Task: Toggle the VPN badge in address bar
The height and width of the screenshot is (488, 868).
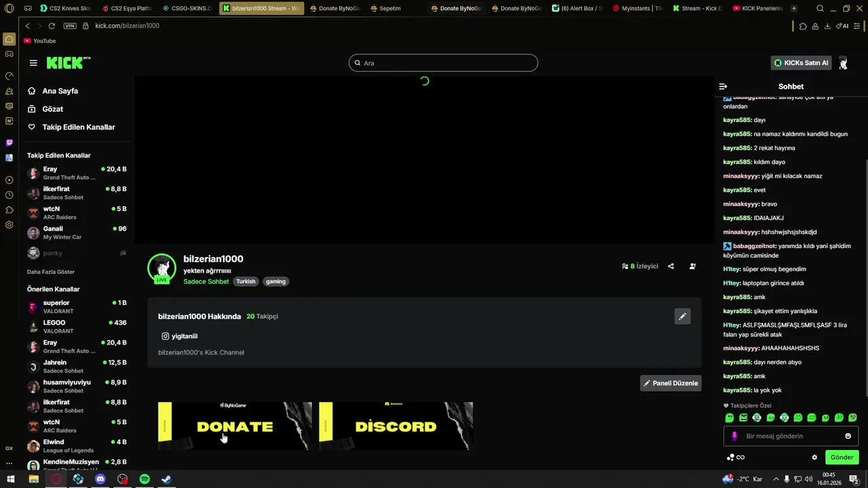Action: point(70,26)
